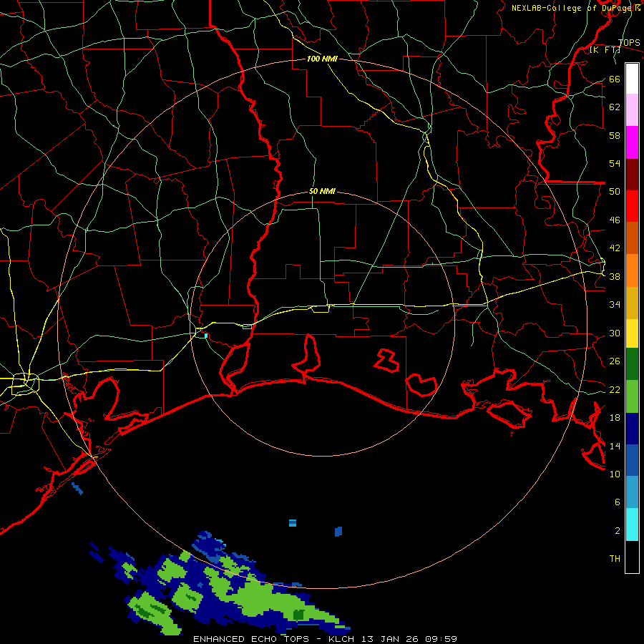Viewport: 644px width, 644px height.
Task: Click the 100 NMI range ring label
Action: [322, 59]
